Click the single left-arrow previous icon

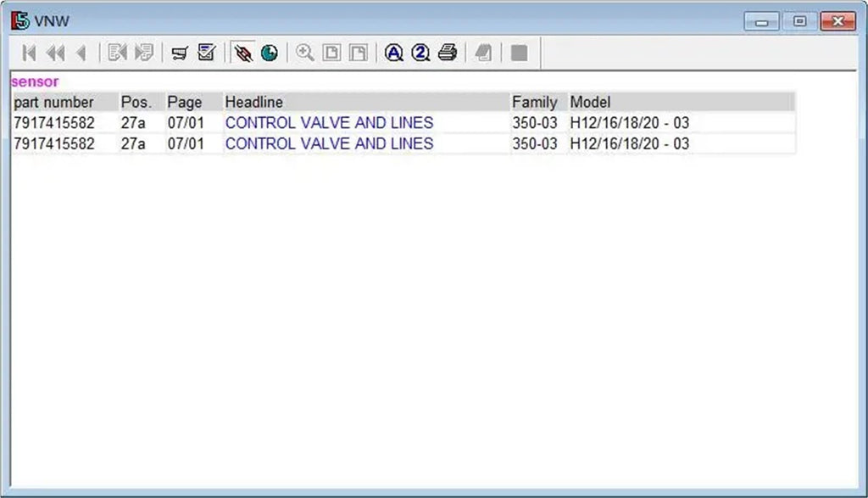click(81, 53)
